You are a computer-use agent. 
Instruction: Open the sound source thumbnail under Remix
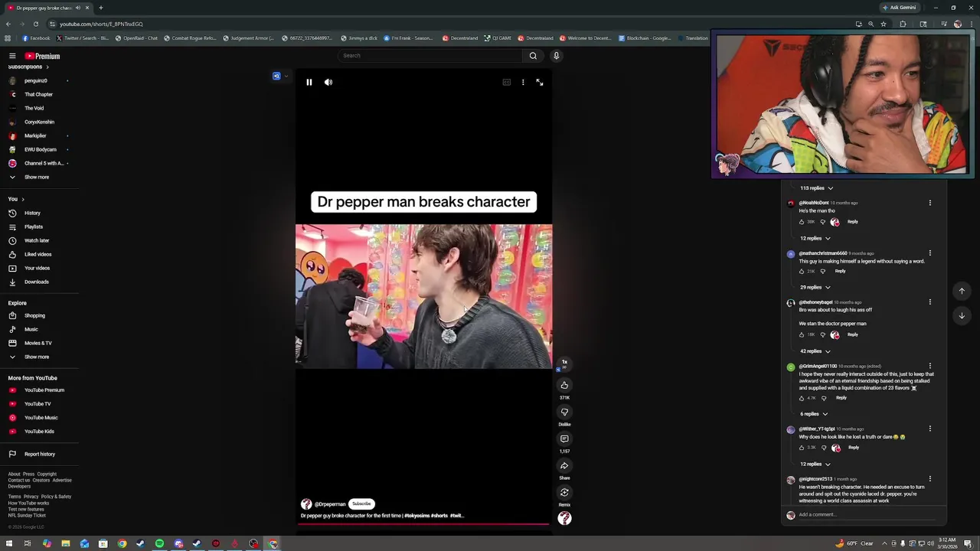pyautogui.click(x=564, y=518)
